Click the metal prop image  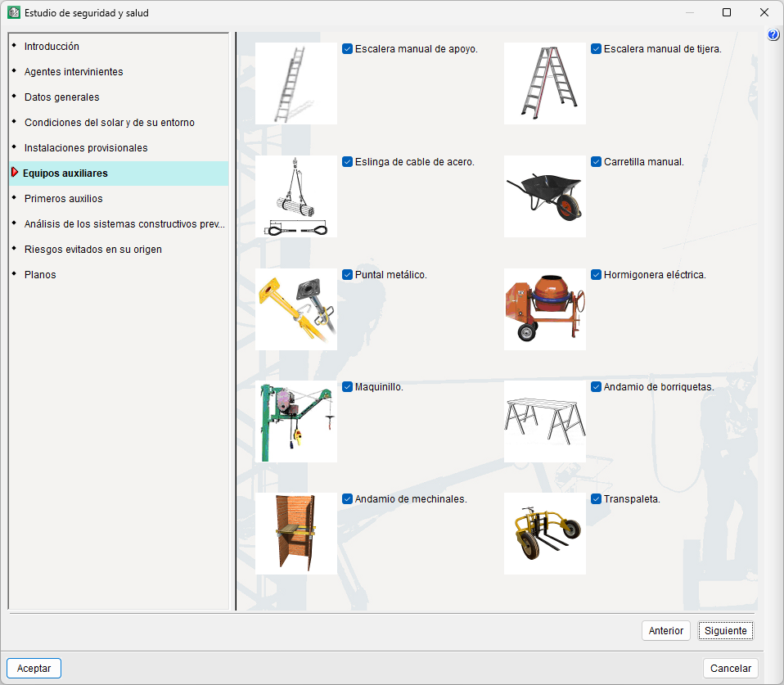coord(296,309)
